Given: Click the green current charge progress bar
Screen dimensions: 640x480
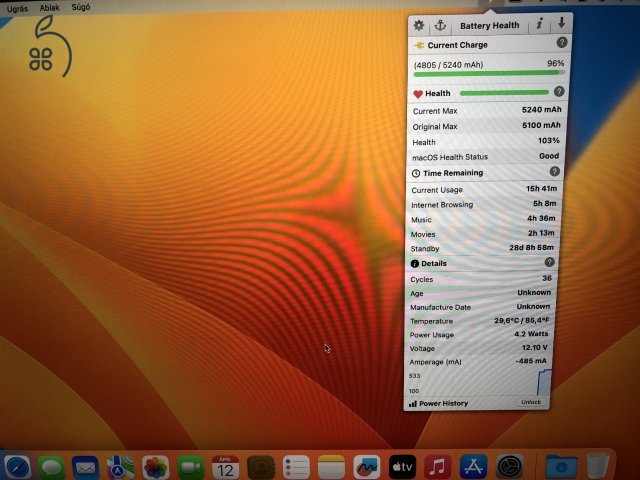Looking at the screenshot, I should tap(489, 73).
